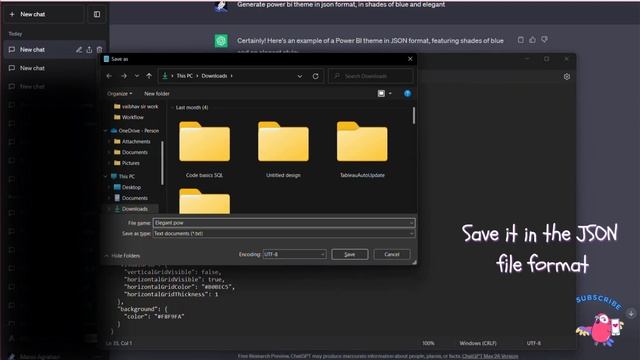Open Notepad settings gear icon
The width and height of the screenshot is (640, 360).
[567, 77]
